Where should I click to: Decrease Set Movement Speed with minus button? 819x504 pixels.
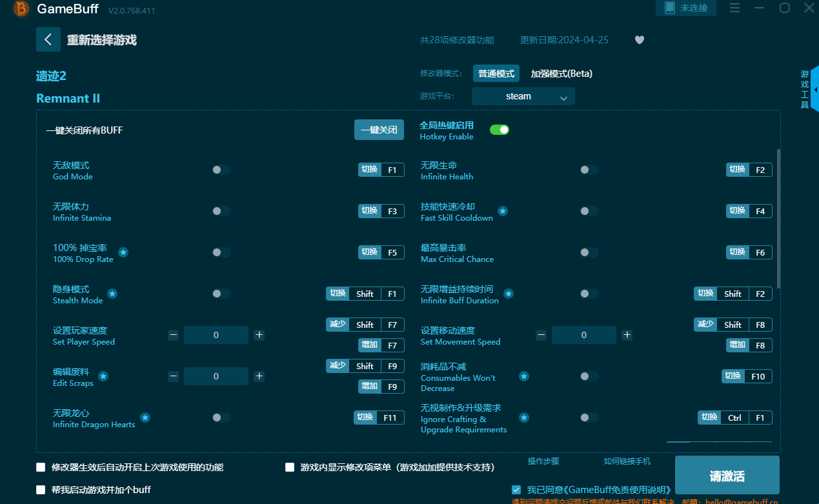(x=541, y=335)
